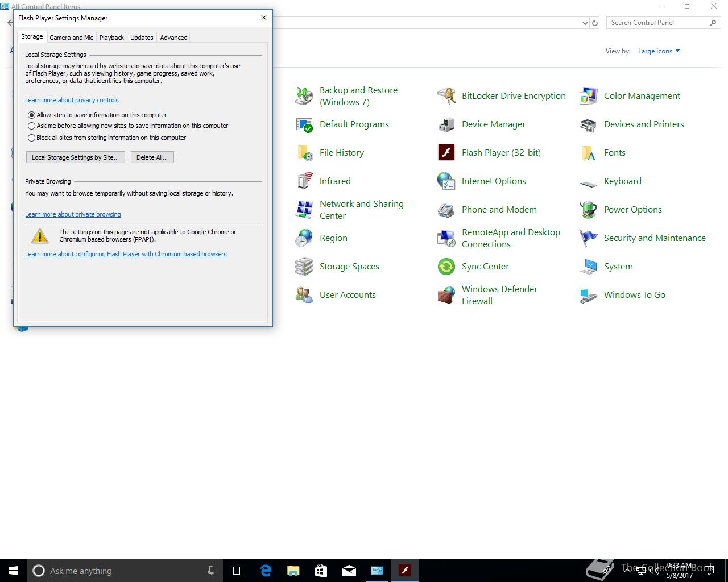Click the User Accounts text label
This screenshot has height=582, width=728.
pyautogui.click(x=348, y=295)
